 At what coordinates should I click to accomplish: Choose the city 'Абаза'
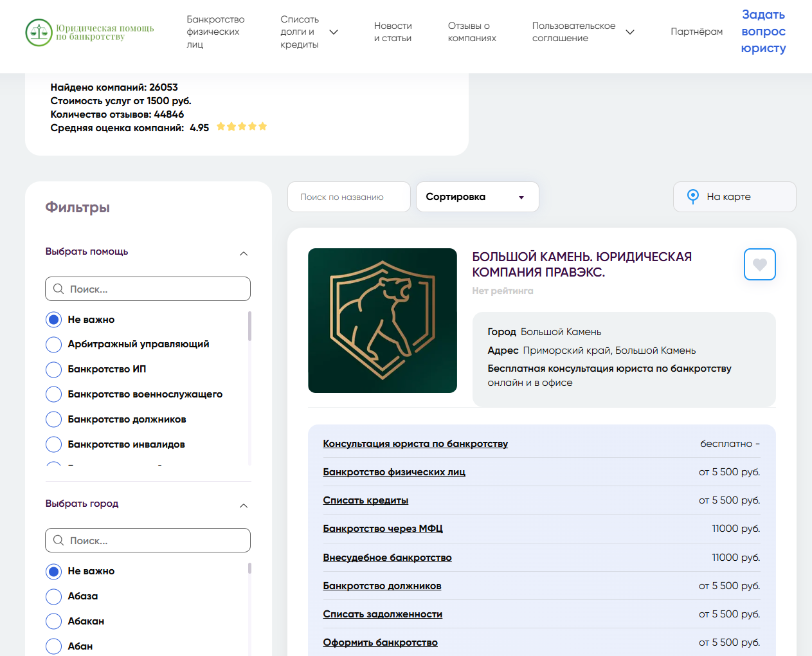54,596
